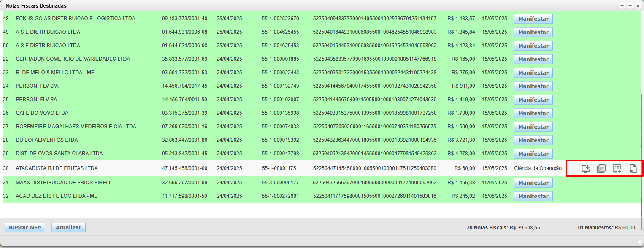
Task: Click Manifestar for DU BOI ALIMENTOS LTDA
Action: pos(533,140)
